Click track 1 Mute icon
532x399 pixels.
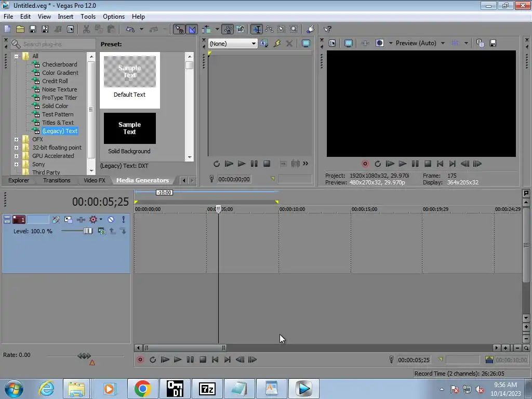111,220
